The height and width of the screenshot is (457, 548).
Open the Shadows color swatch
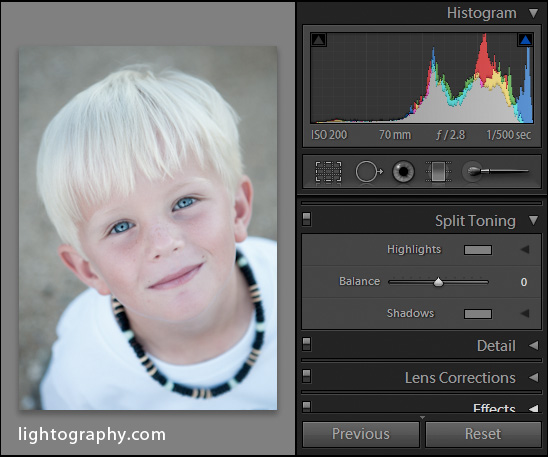[478, 314]
